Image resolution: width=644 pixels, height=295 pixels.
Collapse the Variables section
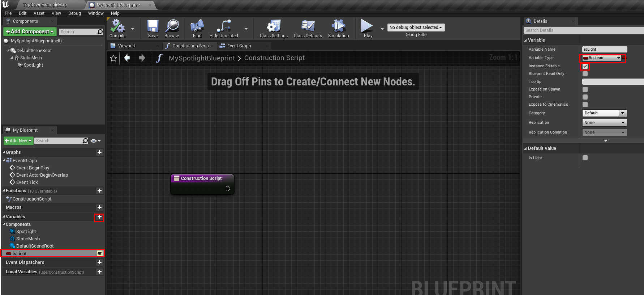[4, 217]
